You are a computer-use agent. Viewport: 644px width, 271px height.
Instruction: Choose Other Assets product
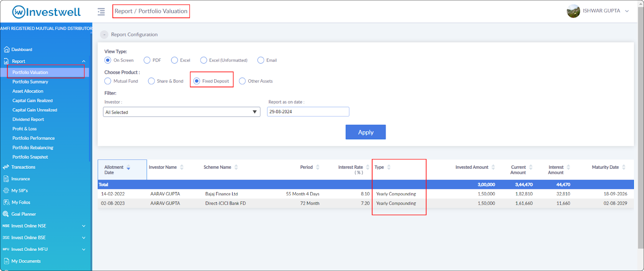[x=242, y=81]
